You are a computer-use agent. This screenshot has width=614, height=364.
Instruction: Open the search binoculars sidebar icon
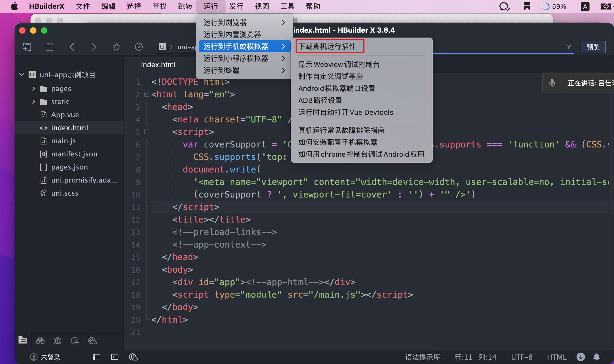pyautogui.click(x=40, y=341)
